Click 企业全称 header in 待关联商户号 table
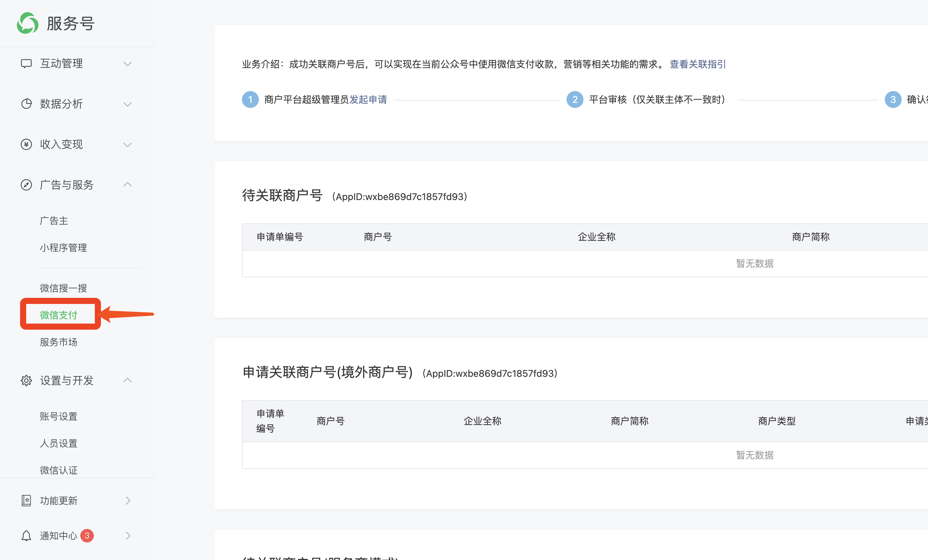 pos(597,237)
